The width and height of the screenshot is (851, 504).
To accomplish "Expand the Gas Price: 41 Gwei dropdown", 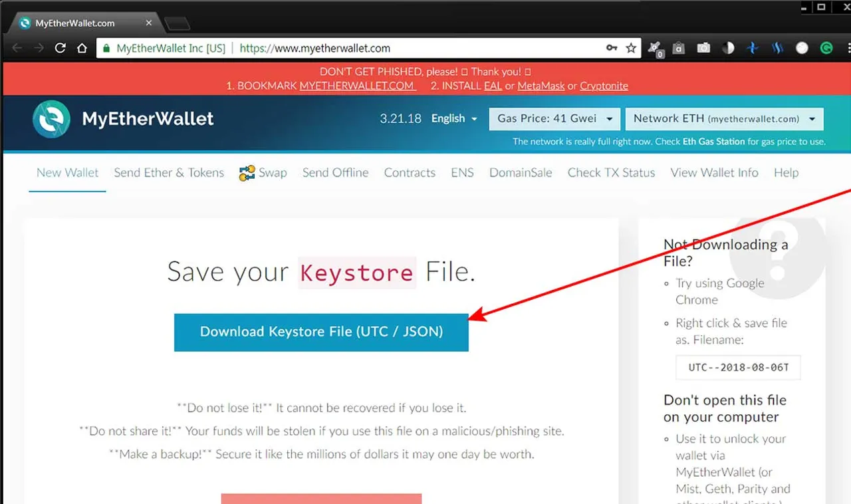I will click(x=554, y=119).
